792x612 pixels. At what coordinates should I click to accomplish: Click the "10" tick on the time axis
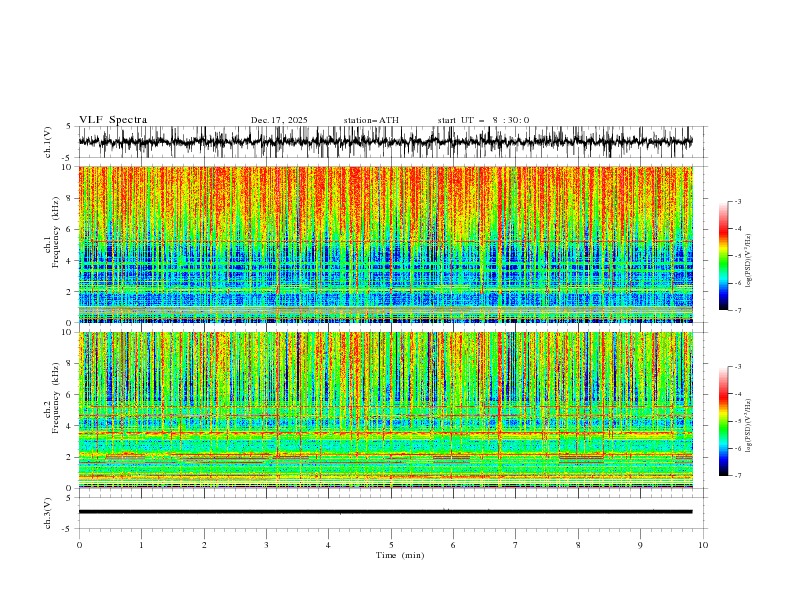[703, 545]
